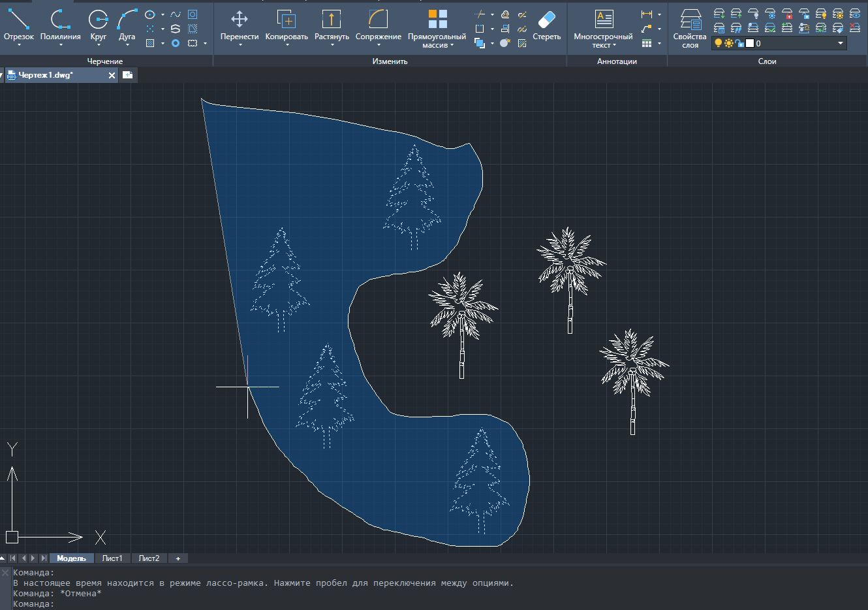Close the command line panel
The width and height of the screenshot is (868, 610).
pyautogui.click(x=5, y=573)
